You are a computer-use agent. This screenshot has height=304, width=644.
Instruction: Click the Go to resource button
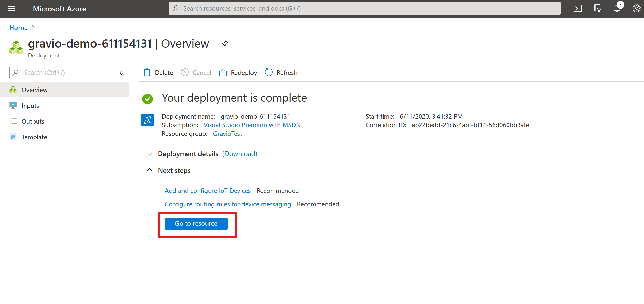pos(196,224)
